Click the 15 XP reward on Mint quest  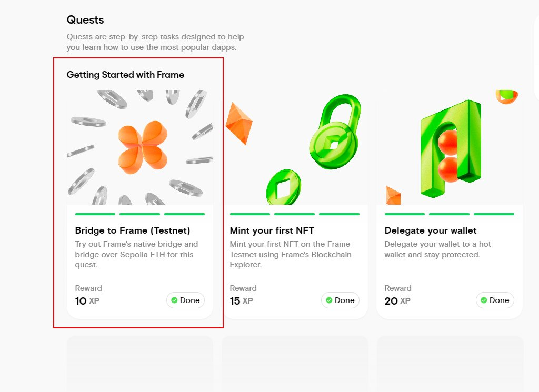tap(242, 301)
